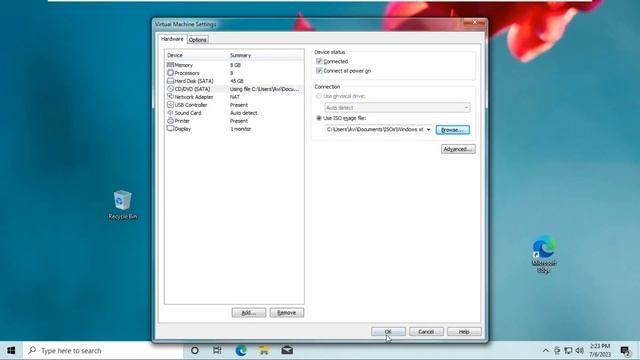Close the Virtual Machine Settings dialog
Image resolution: width=640 pixels, height=360 pixels.
click(x=475, y=23)
